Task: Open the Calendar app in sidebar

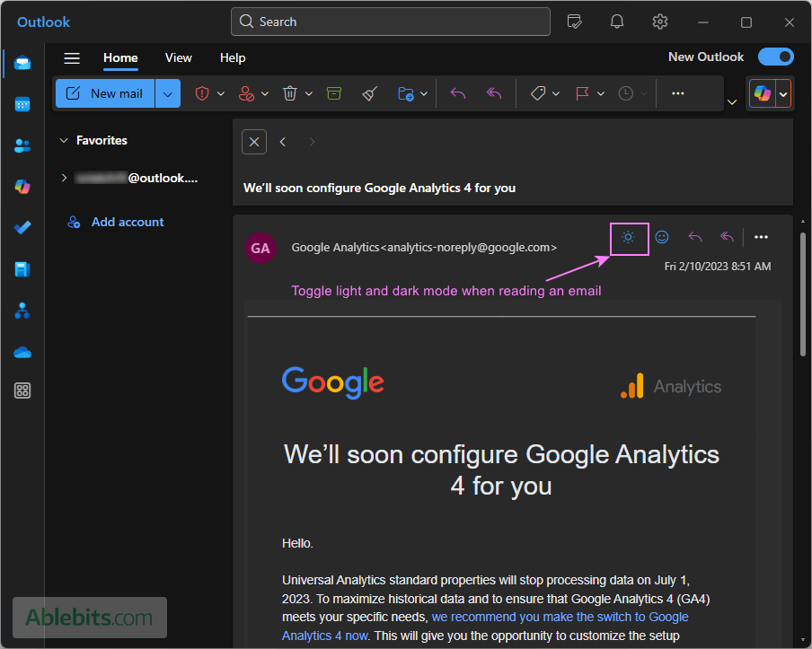Action: click(22, 104)
